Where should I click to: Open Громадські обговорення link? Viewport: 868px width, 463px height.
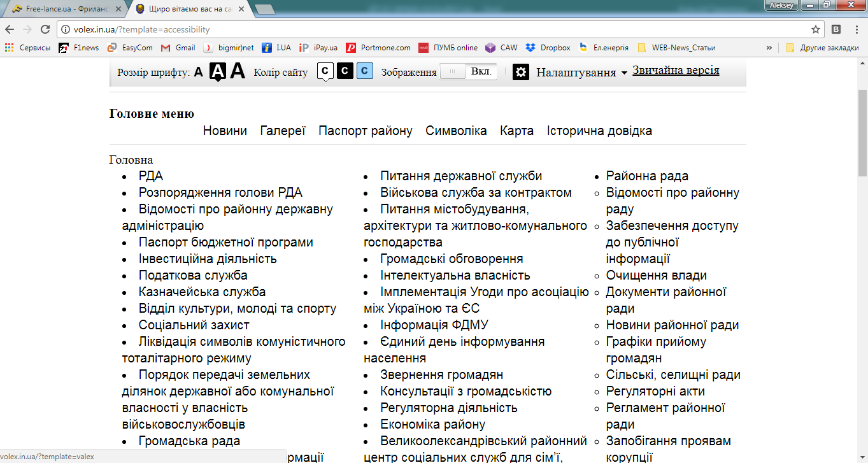coord(452,259)
